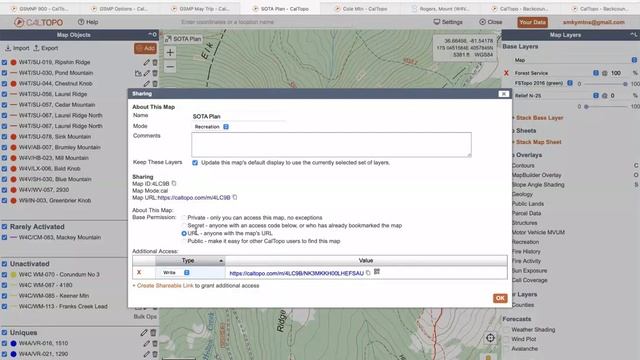
Task: Copy the Map ID 4LC9B to clipboard
Action: click(174, 183)
